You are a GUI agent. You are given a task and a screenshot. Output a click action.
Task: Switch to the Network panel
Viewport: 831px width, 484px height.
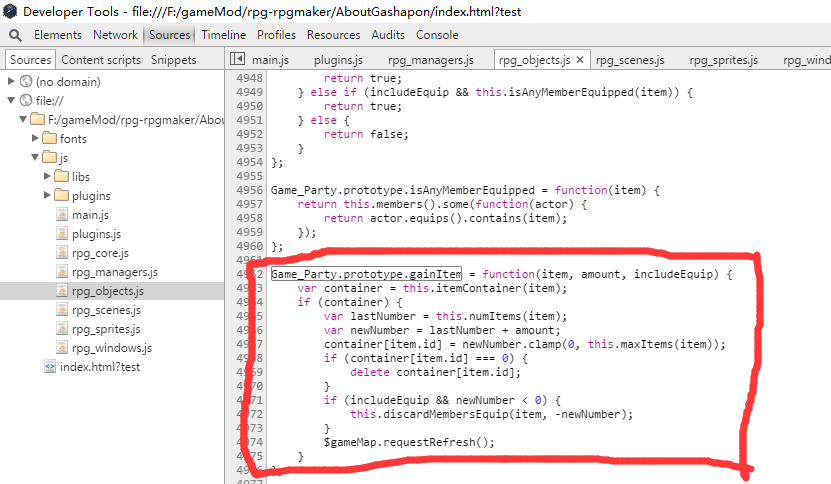pyautogui.click(x=115, y=35)
